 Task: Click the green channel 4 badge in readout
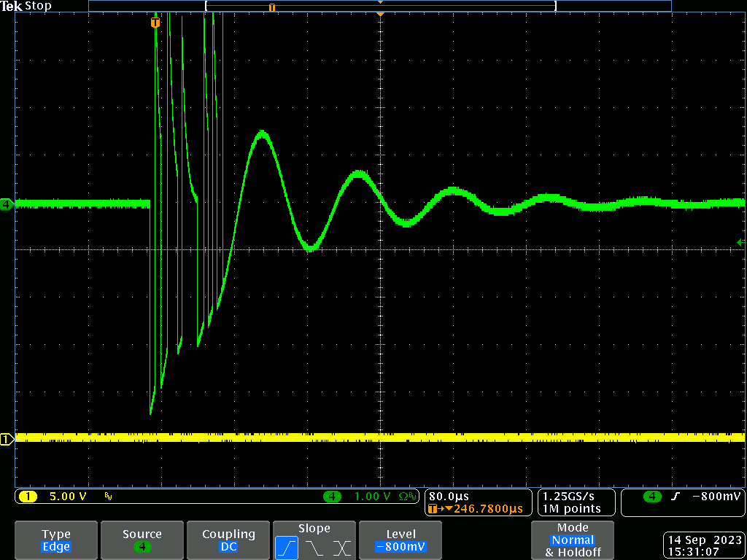[333, 497]
